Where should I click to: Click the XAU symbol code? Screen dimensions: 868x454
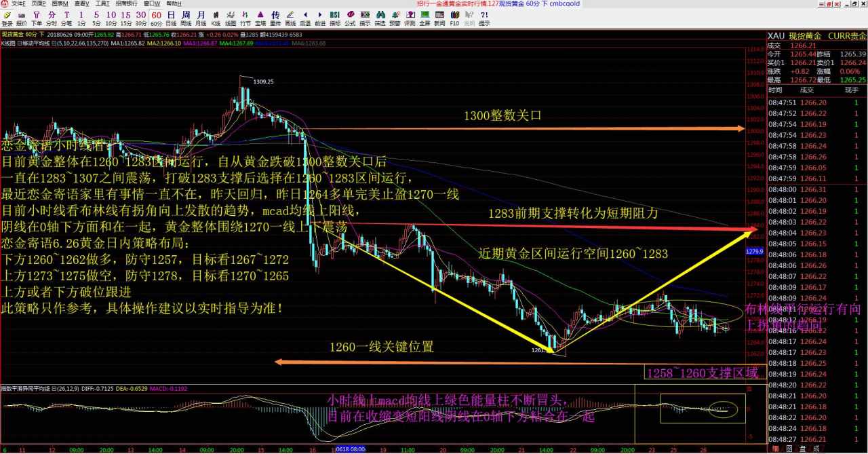[776, 36]
